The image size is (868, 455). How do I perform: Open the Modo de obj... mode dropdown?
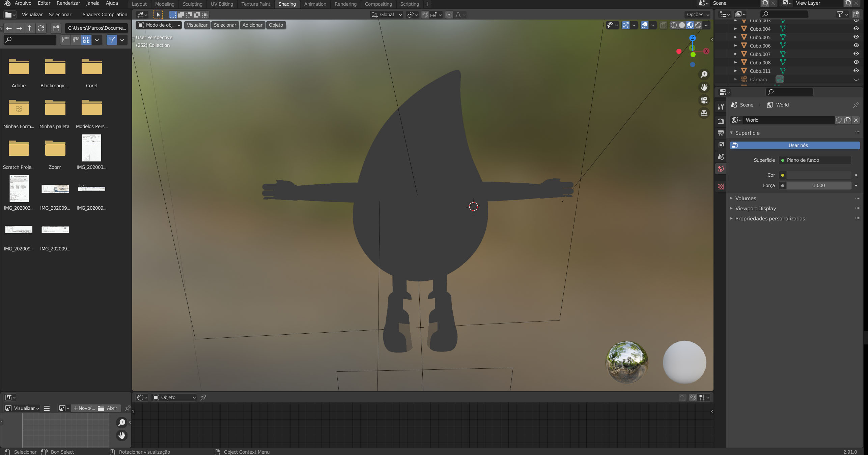pyautogui.click(x=159, y=25)
